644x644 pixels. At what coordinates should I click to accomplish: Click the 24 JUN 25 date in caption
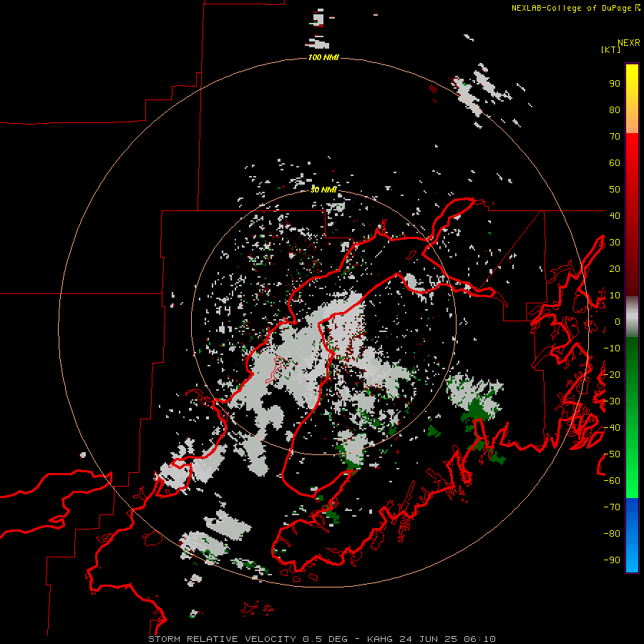point(429,639)
